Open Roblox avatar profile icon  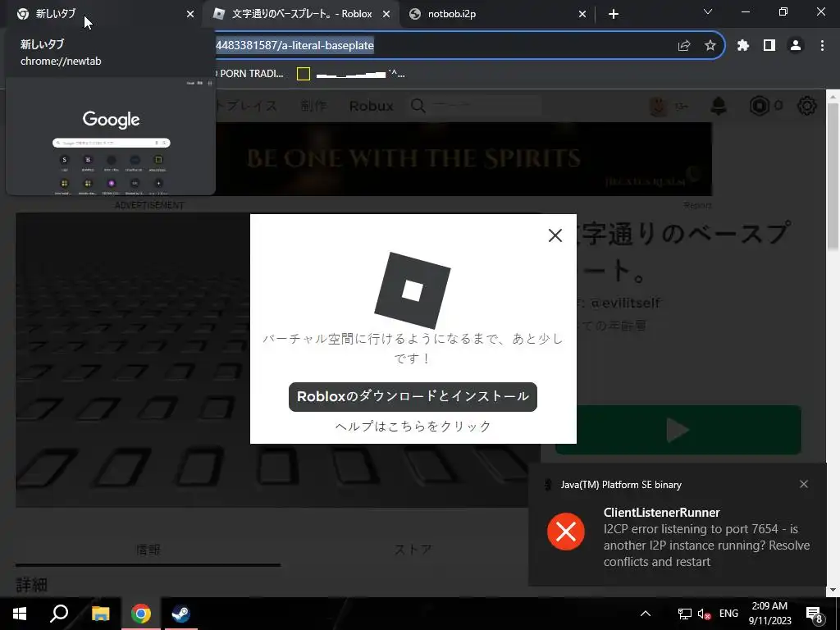(x=659, y=106)
